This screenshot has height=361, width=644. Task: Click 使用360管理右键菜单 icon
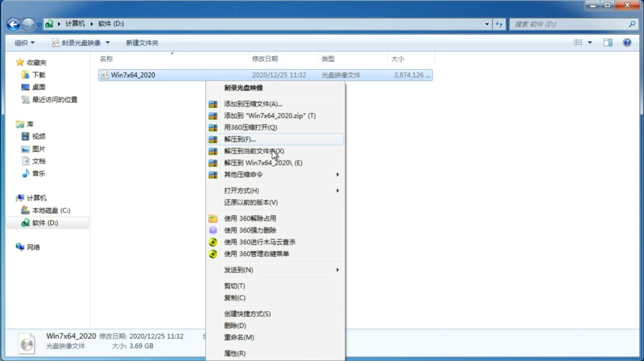[212, 253]
